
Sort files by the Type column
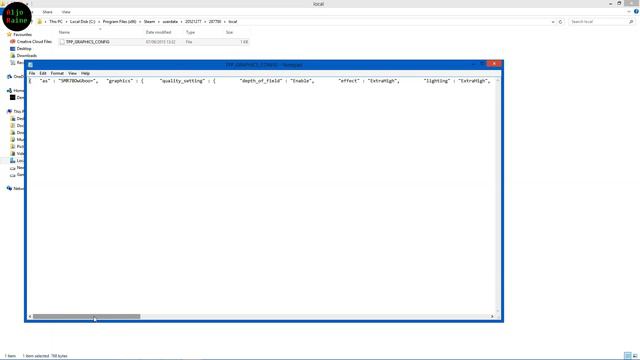[191, 32]
